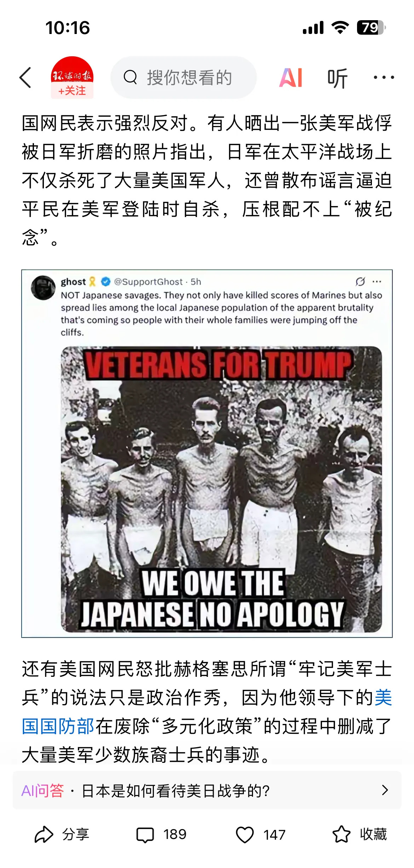414x868 pixels.
Task: Open the comments bubble icon
Action: tap(145, 835)
